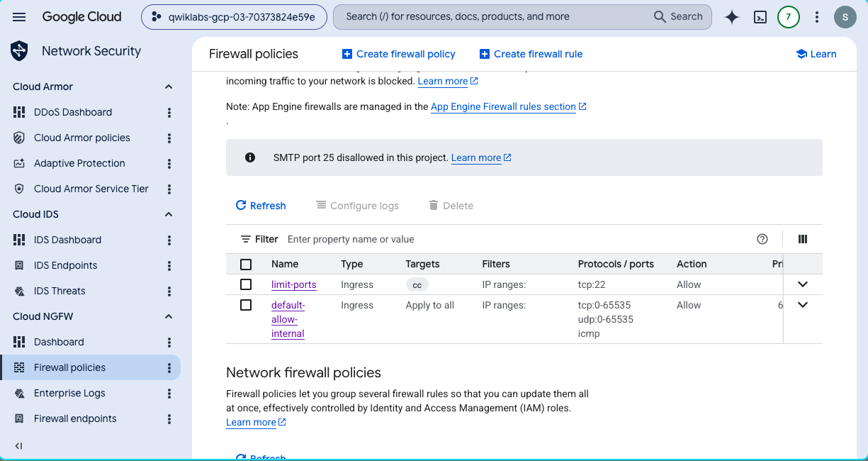Refresh the firewall rules list
The height and width of the screenshot is (461, 868).
pos(261,206)
